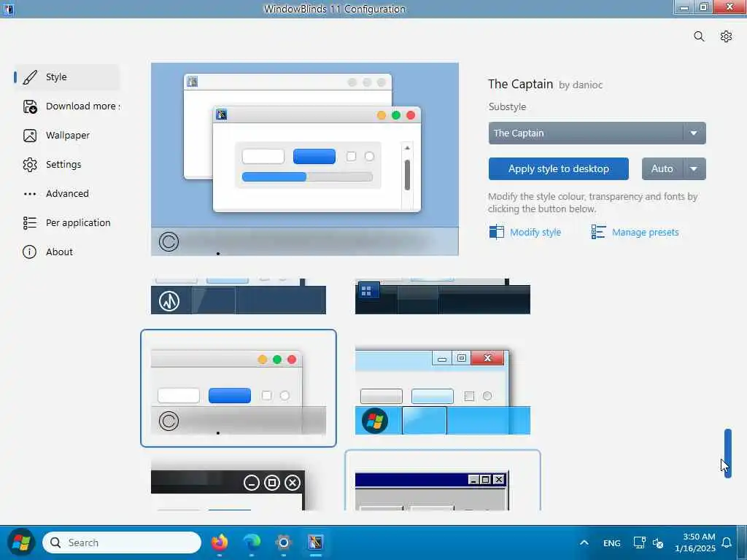Open the Settings gear taskbar app
747x560 pixels.
[x=284, y=542]
